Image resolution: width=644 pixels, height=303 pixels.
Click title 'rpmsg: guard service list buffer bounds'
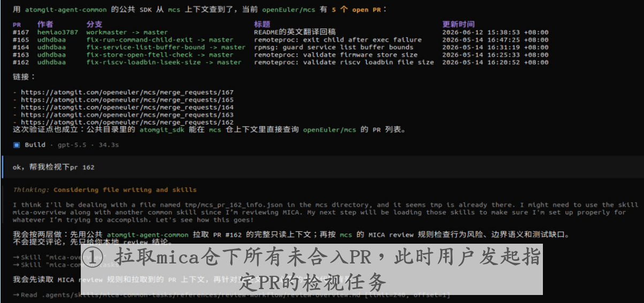(x=334, y=47)
